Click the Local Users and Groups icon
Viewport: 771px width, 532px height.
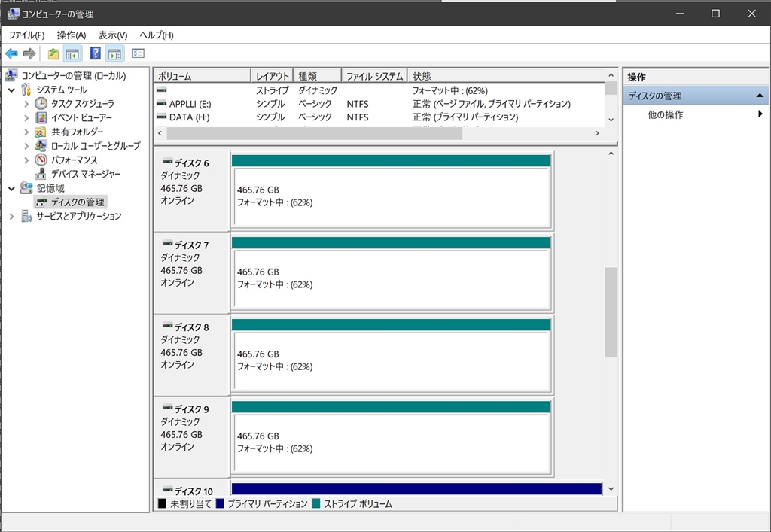pos(41,146)
